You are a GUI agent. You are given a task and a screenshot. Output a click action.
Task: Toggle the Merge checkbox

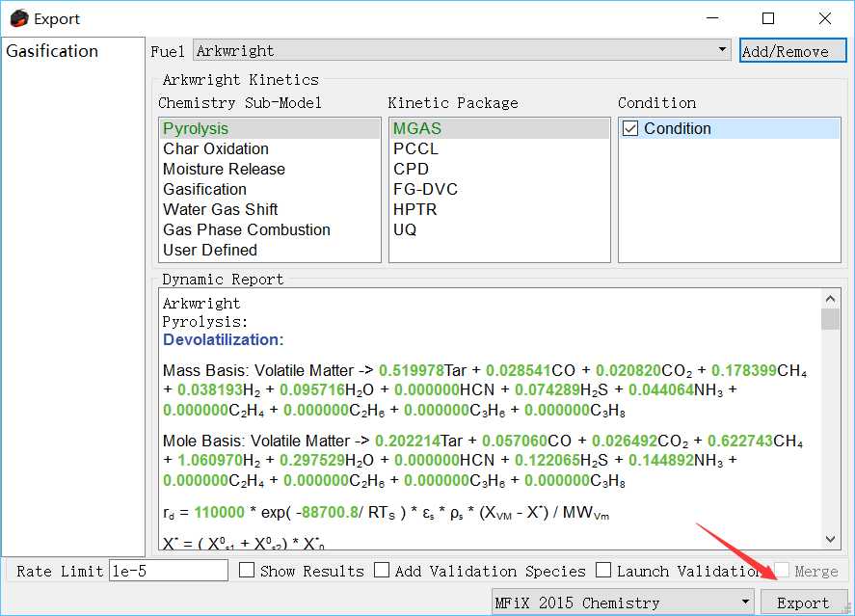[x=782, y=570]
